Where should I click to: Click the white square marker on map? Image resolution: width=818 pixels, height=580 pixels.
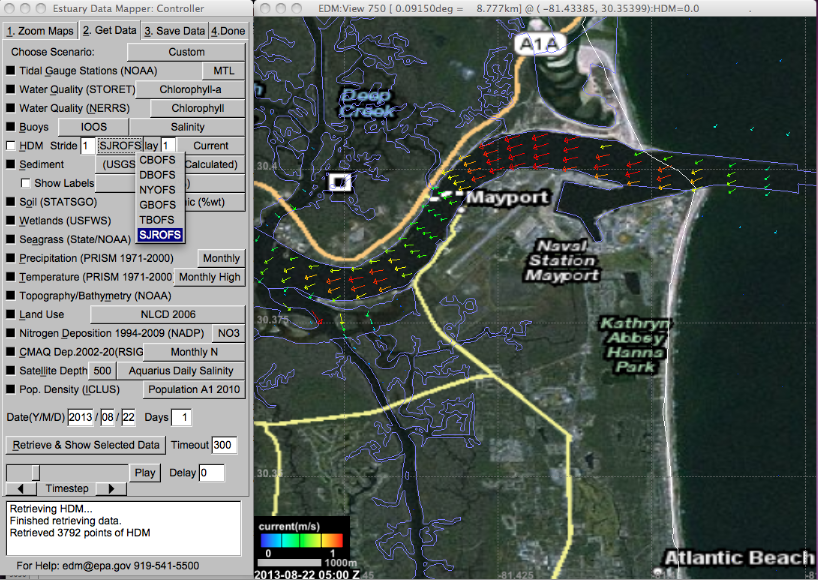pos(339,182)
